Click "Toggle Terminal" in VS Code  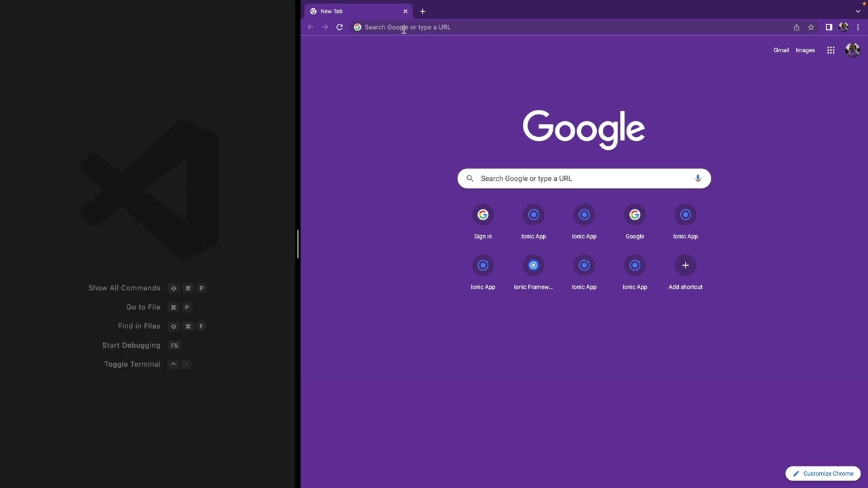pos(132,364)
